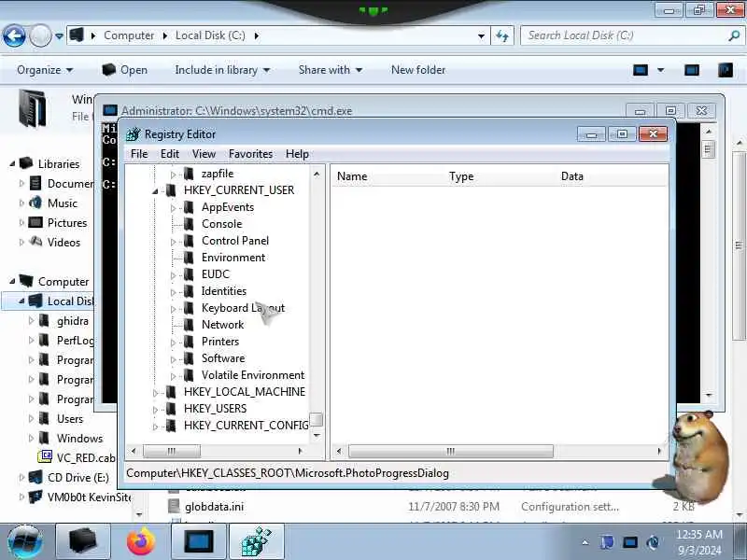747x560 pixels.
Task: Expand the HKEY_LOCAL_MACHINE hive
Action: [x=155, y=393]
